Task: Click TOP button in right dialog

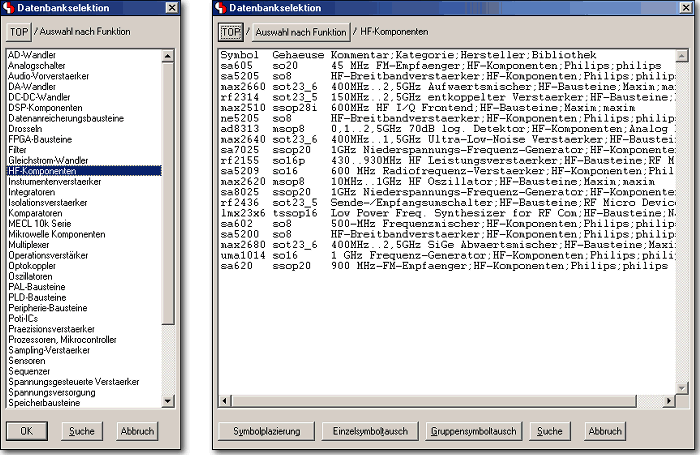Action: coord(230,32)
